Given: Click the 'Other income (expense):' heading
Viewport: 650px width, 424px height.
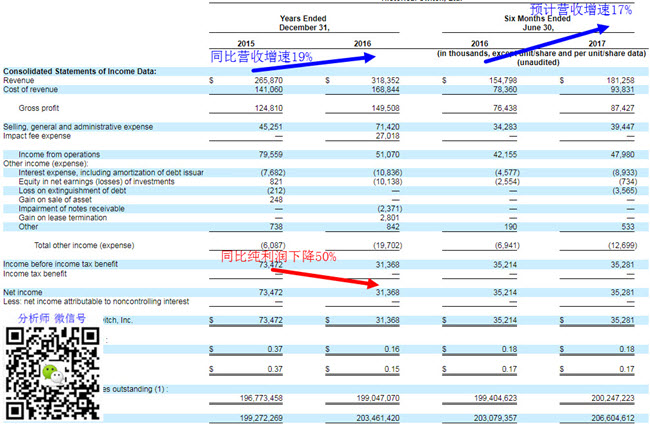Looking at the screenshot, I should coord(46,164).
